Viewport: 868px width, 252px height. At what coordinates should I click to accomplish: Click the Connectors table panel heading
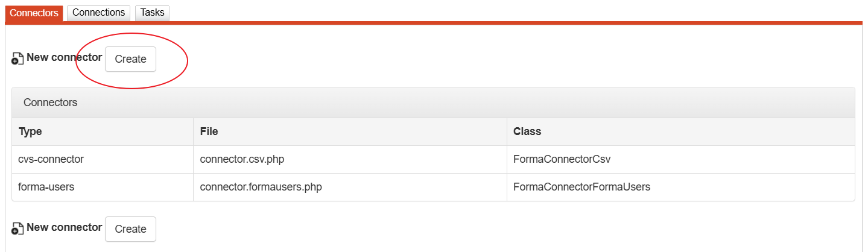50,102
